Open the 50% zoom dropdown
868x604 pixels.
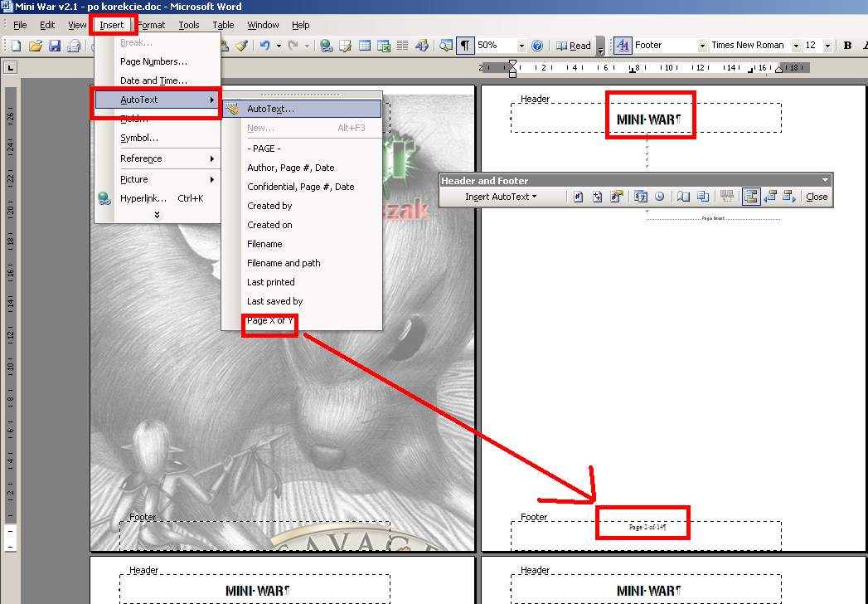click(521, 46)
